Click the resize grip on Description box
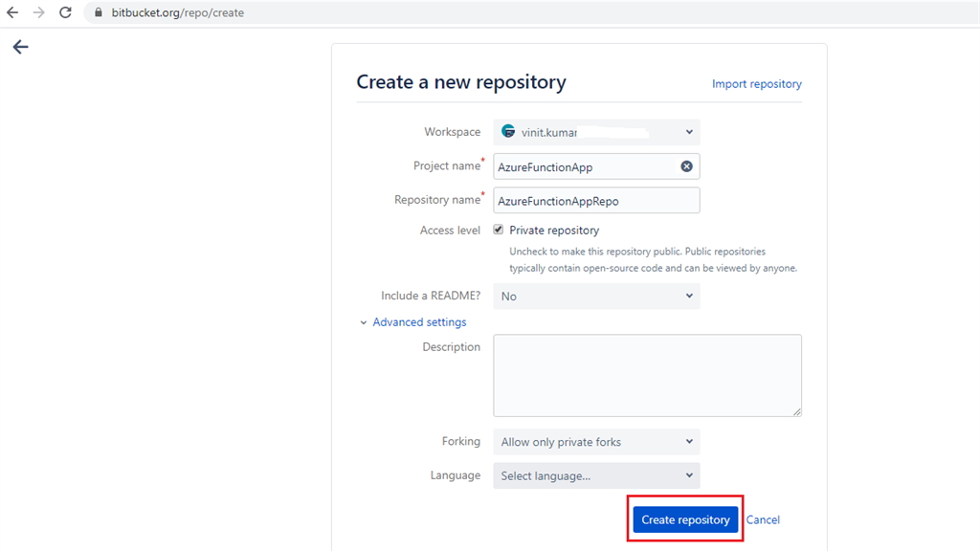 coord(796,411)
